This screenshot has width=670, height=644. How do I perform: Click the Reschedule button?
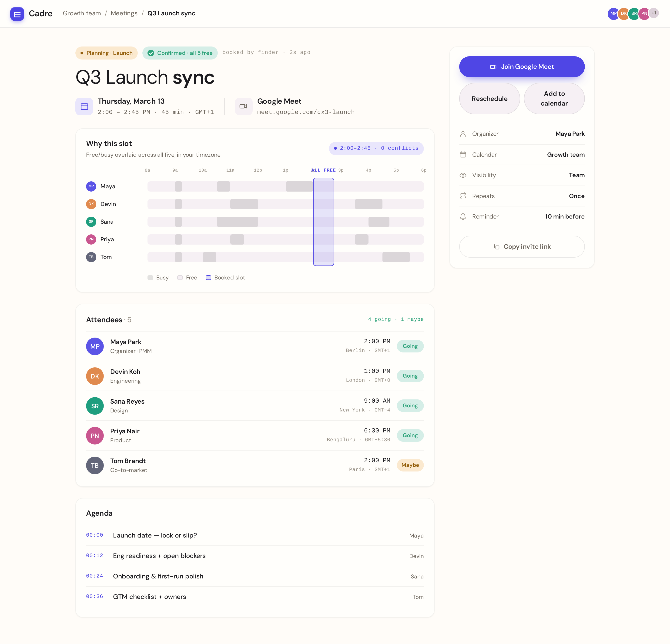[489, 99]
